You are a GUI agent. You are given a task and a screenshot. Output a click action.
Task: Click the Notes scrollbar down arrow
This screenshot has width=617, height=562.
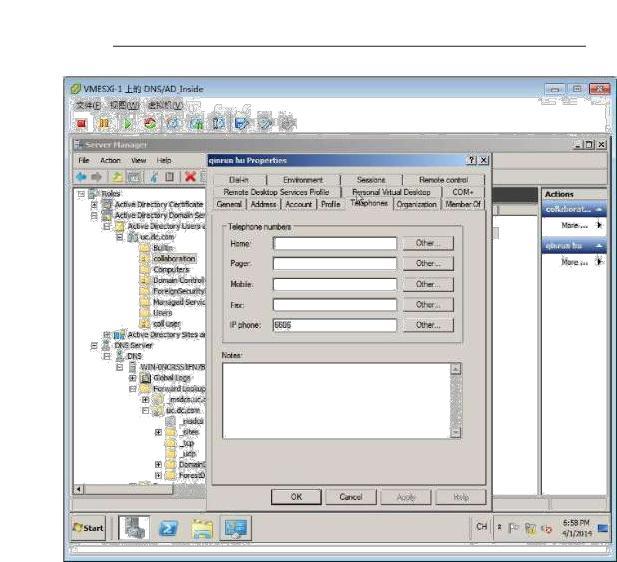point(456,433)
